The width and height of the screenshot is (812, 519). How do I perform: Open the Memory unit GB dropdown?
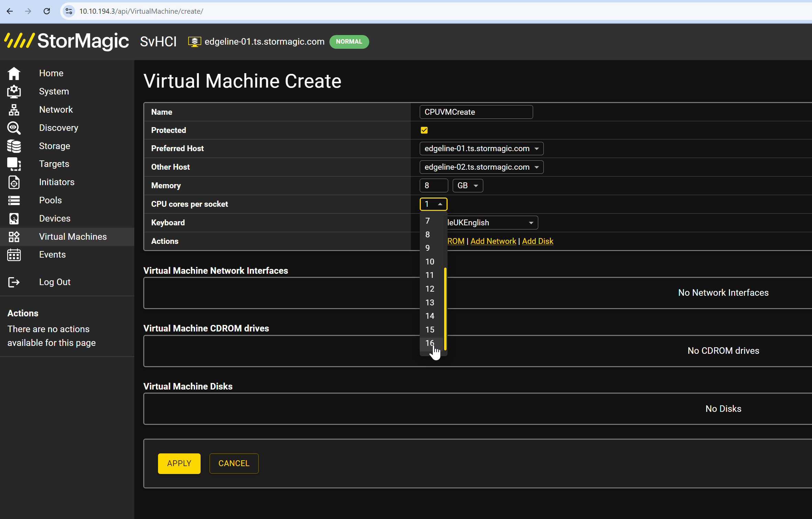[468, 186]
